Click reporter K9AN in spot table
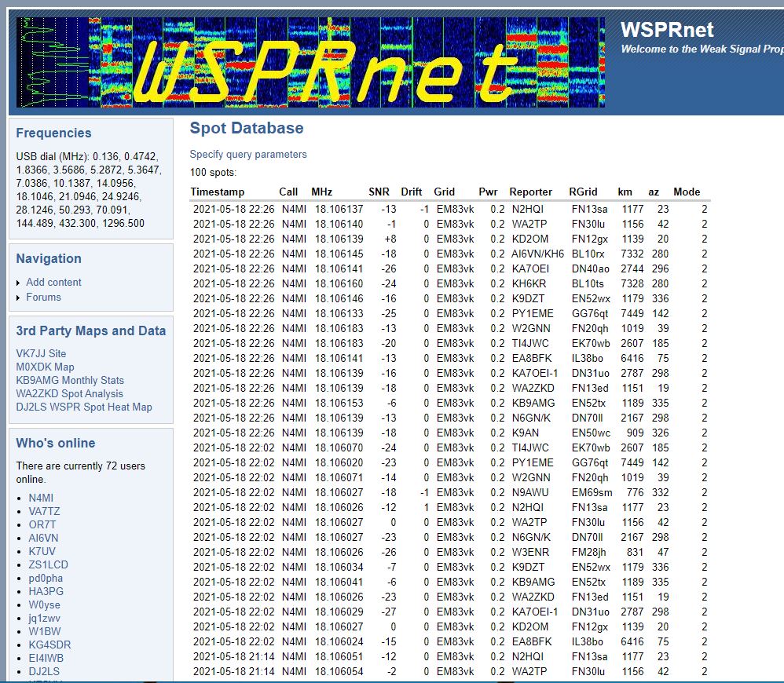 pyautogui.click(x=525, y=433)
